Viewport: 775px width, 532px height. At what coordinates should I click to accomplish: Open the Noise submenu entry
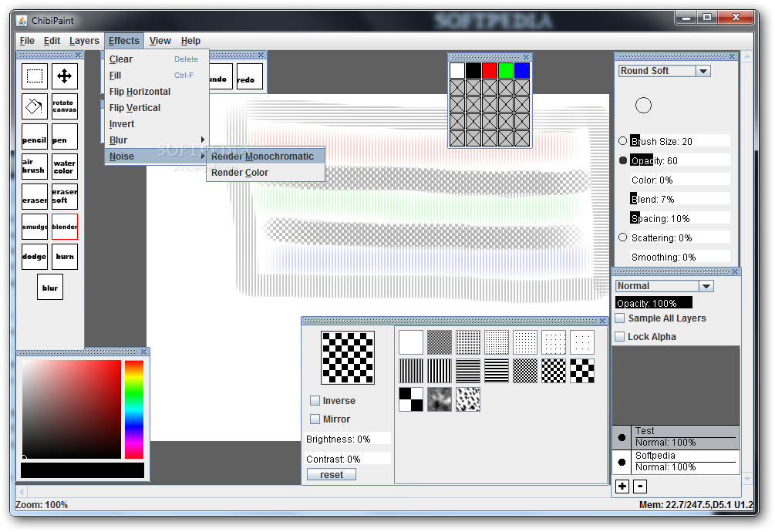click(x=157, y=156)
